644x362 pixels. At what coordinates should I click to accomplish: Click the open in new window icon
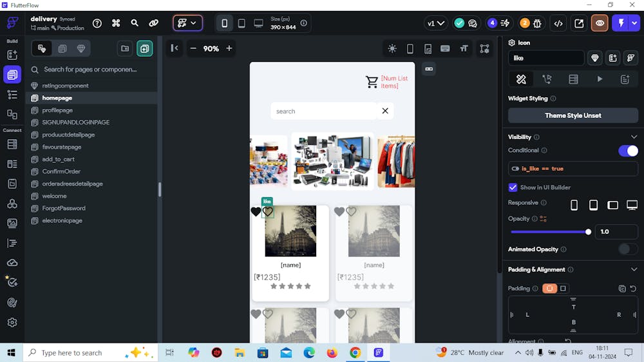(579, 23)
